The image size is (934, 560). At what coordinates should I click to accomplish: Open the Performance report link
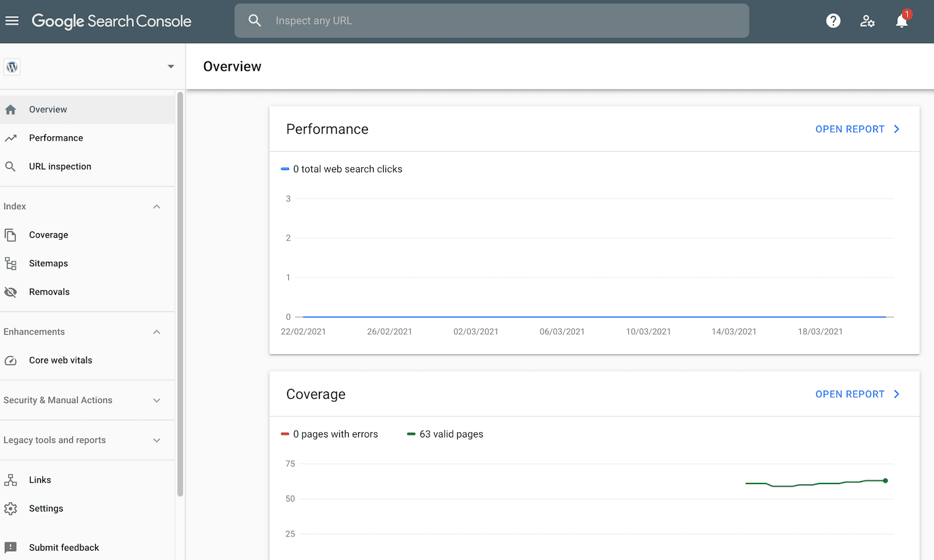click(857, 129)
